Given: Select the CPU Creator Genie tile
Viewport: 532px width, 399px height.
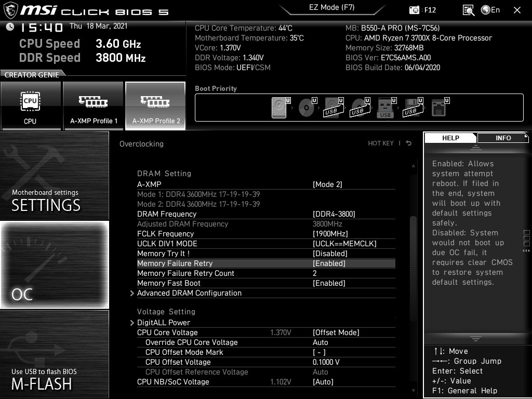Looking at the screenshot, I should point(31,106).
